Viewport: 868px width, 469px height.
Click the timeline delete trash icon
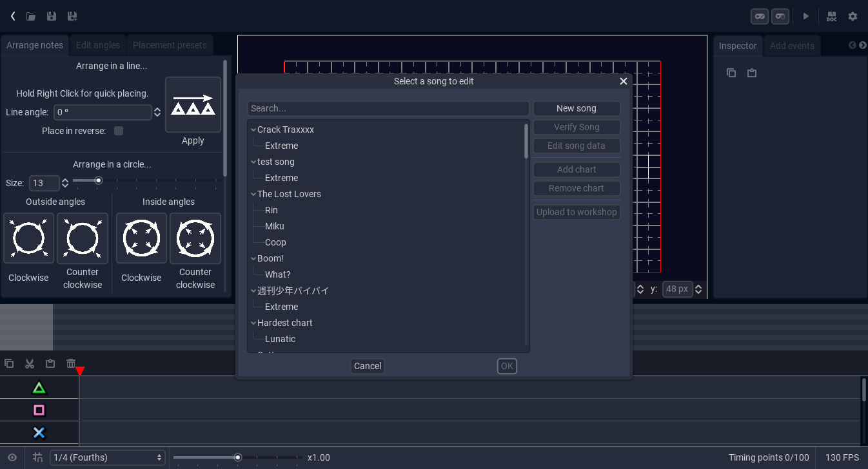(x=71, y=363)
